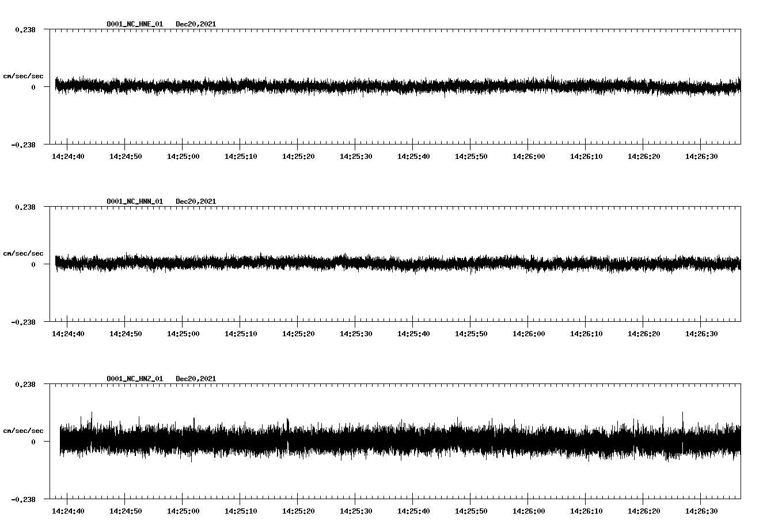Click the 14:25:10 time label under the HNN plot
The height and width of the screenshot is (532, 782).
pos(241,334)
